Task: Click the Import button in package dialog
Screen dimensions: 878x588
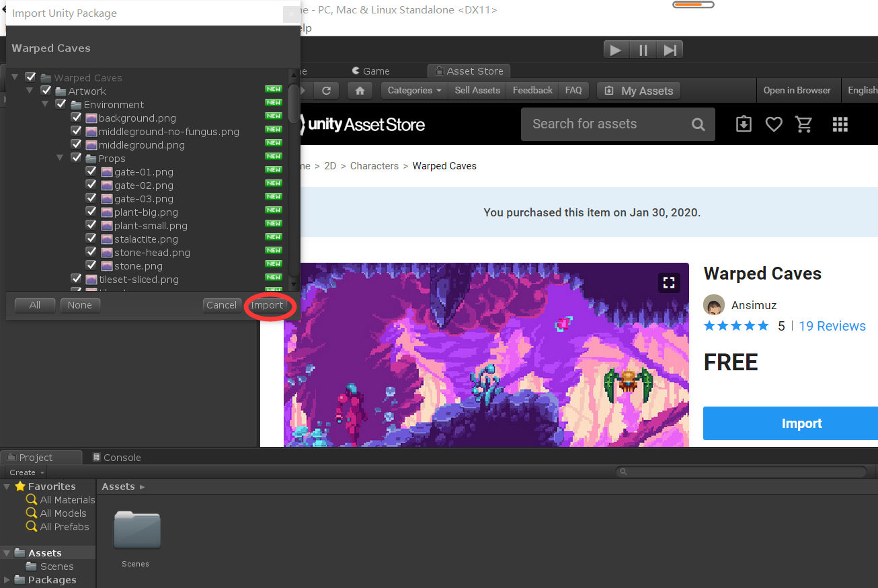Action: [x=267, y=305]
